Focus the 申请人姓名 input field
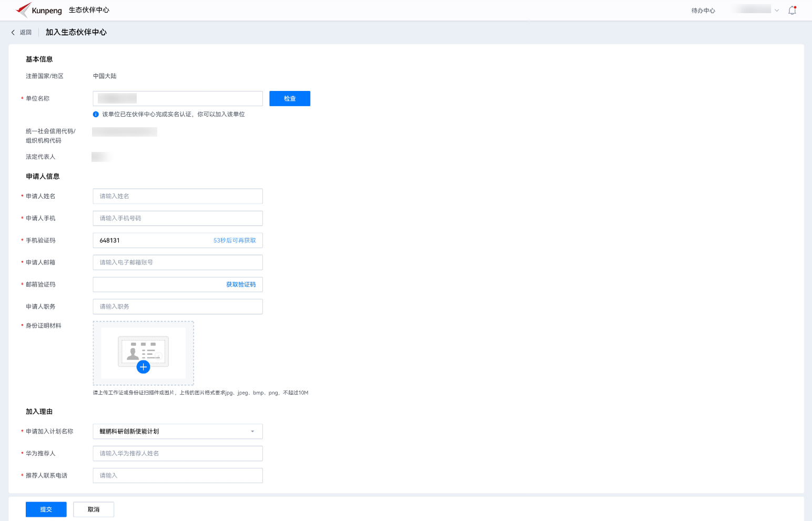 (x=178, y=196)
